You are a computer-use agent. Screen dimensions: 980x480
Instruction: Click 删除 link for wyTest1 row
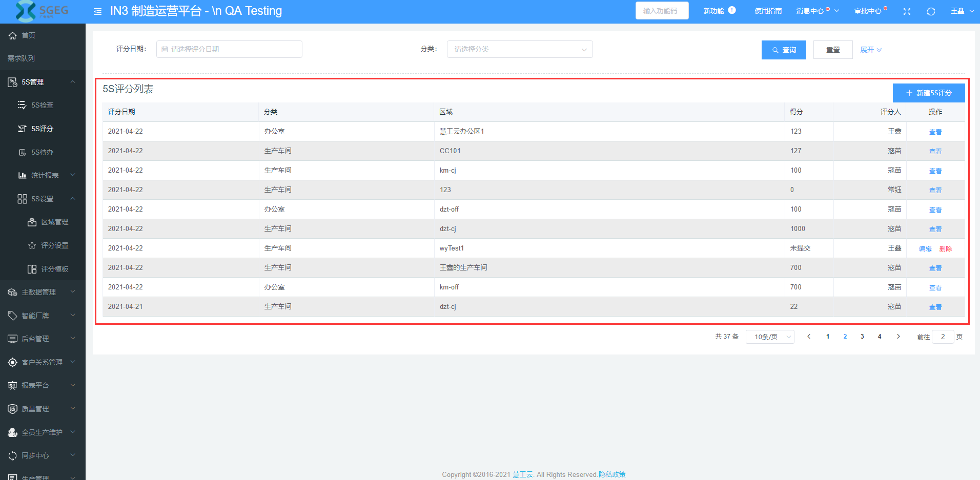[945, 248]
